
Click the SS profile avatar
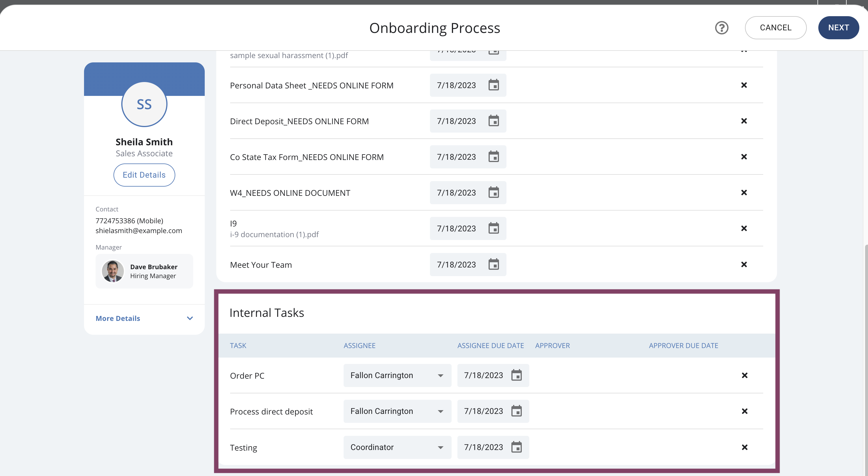[144, 105]
